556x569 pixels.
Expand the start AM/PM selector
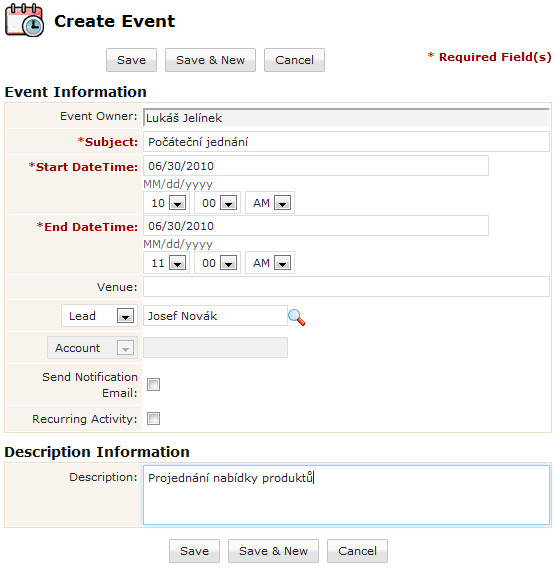pos(270,203)
